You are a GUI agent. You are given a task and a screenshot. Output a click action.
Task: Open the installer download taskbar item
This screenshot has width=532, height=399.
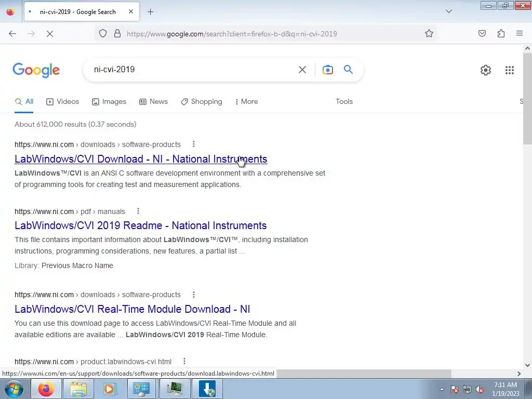coord(207,389)
